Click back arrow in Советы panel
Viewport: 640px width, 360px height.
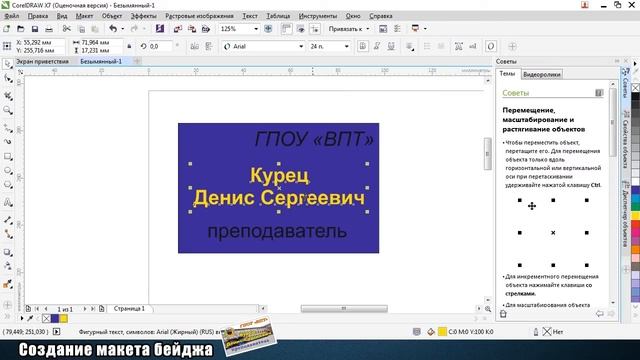click(600, 314)
